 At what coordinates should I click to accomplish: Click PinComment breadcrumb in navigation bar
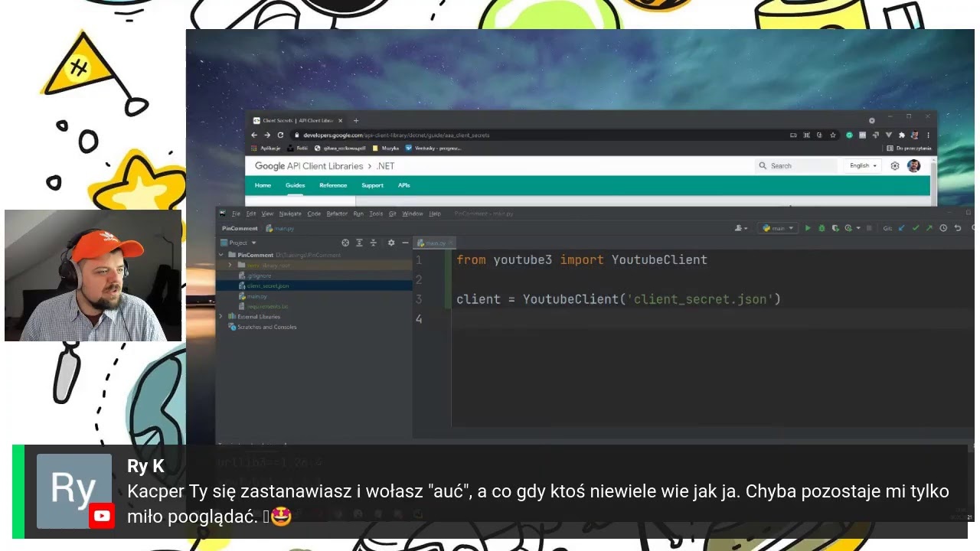pos(240,228)
